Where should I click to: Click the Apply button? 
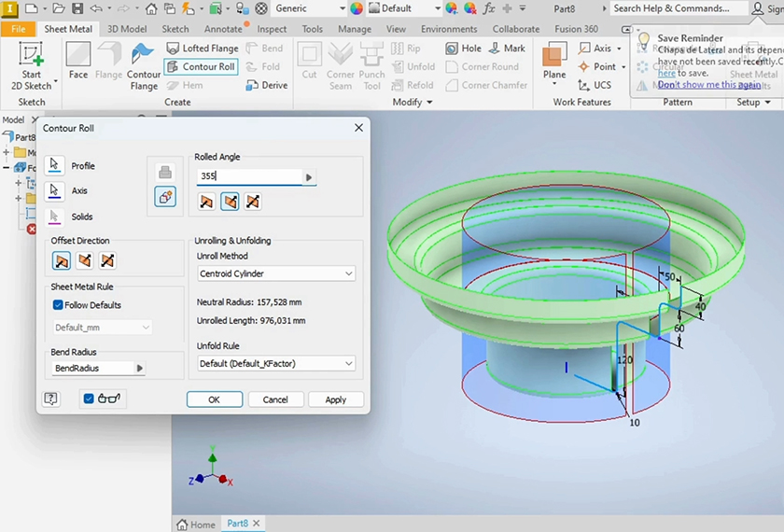[x=336, y=399]
